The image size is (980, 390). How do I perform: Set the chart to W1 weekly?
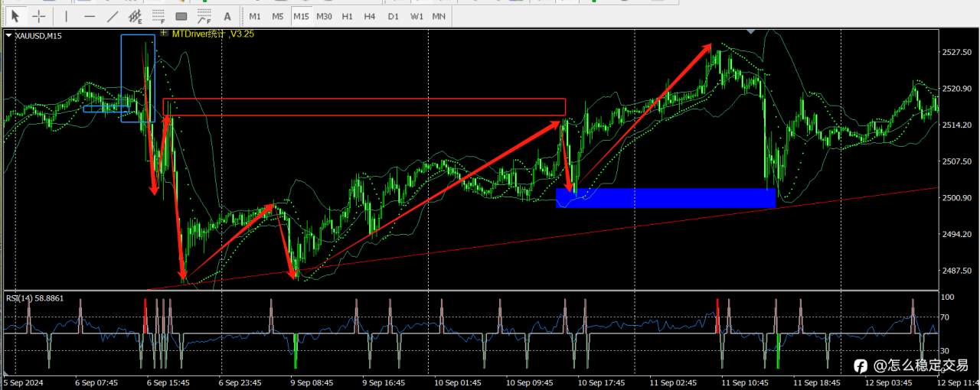[x=416, y=16]
